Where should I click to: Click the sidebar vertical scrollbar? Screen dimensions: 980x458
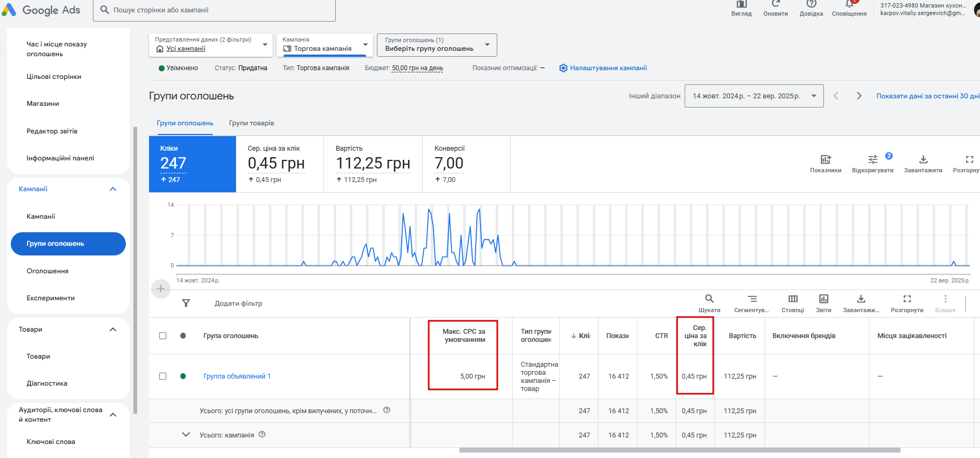(x=135, y=270)
